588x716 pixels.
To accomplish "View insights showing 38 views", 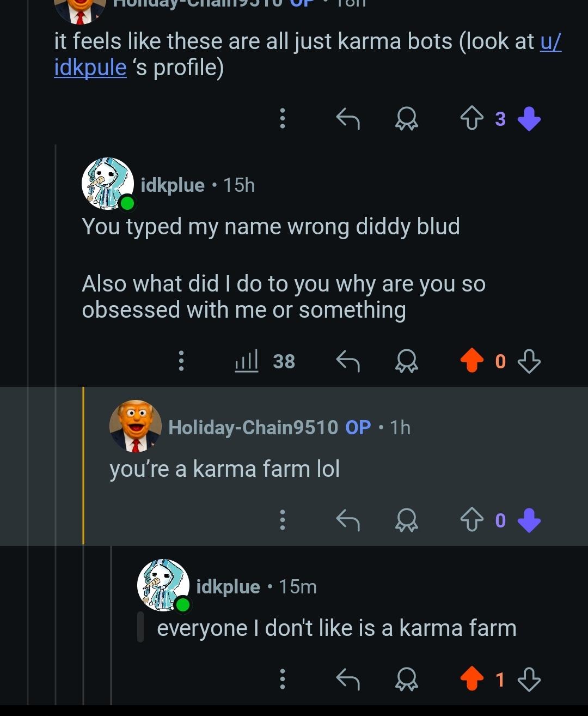I will coord(265,361).
